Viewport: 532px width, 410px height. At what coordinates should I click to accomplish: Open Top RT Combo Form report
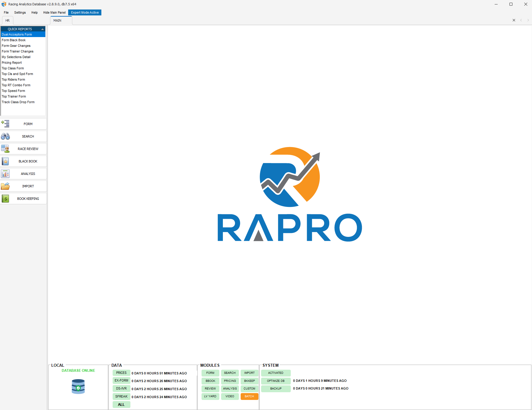click(x=23, y=85)
